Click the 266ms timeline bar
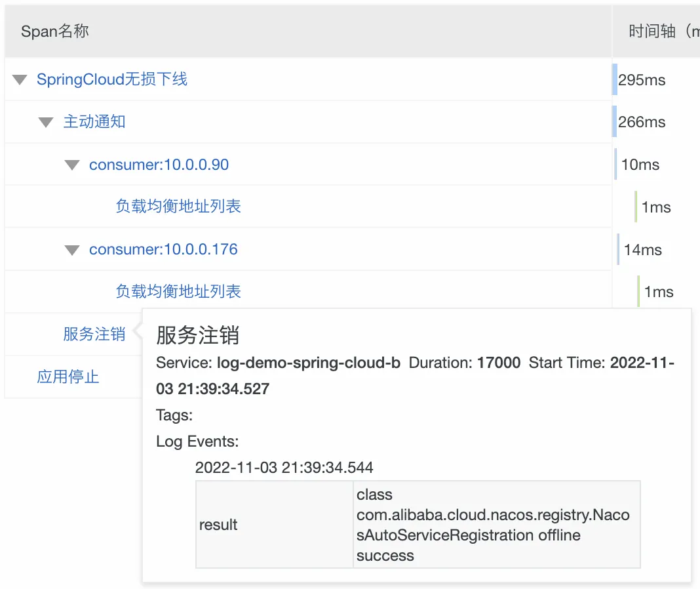Screen dimensions: 700x589 [615, 121]
